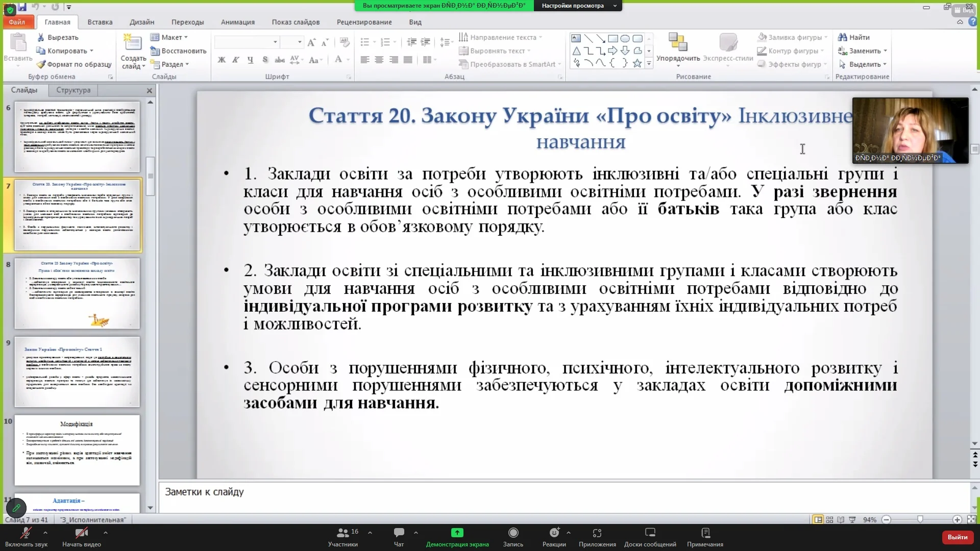This screenshot has width=980, height=551.
Task: Click the Cut (Вырезать) scissors icon
Action: click(x=41, y=37)
